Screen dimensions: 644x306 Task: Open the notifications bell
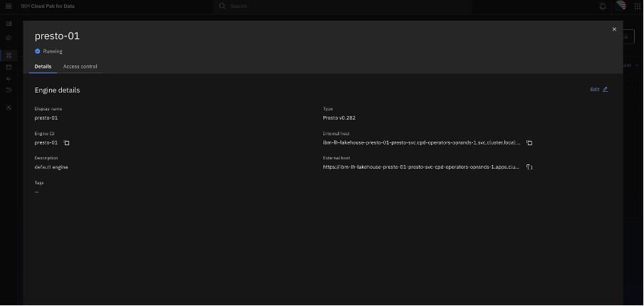[x=603, y=6]
